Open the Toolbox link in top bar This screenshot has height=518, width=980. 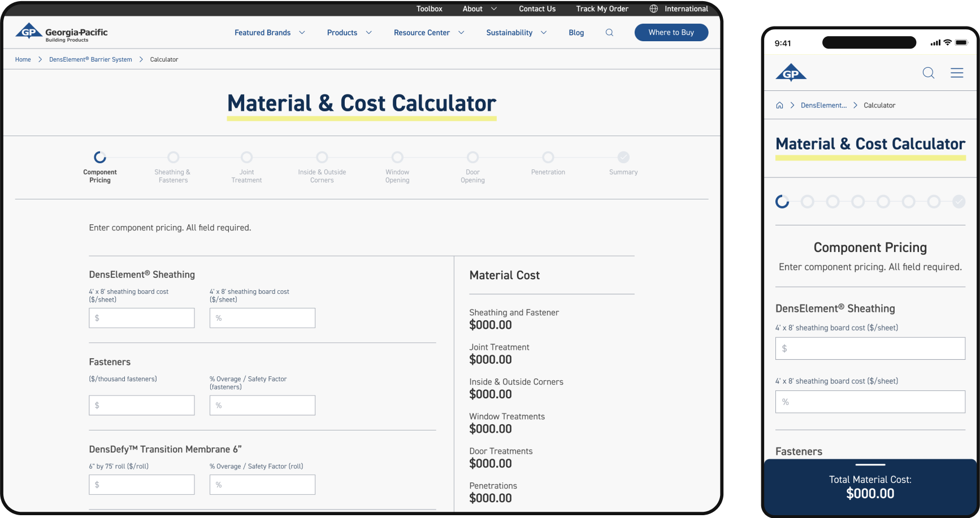click(x=430, y=8)
